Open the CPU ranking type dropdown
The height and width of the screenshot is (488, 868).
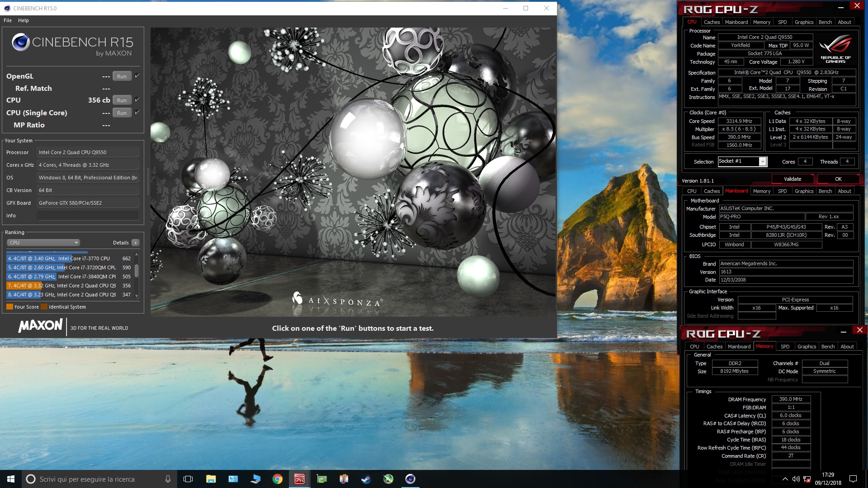[43, 243]
